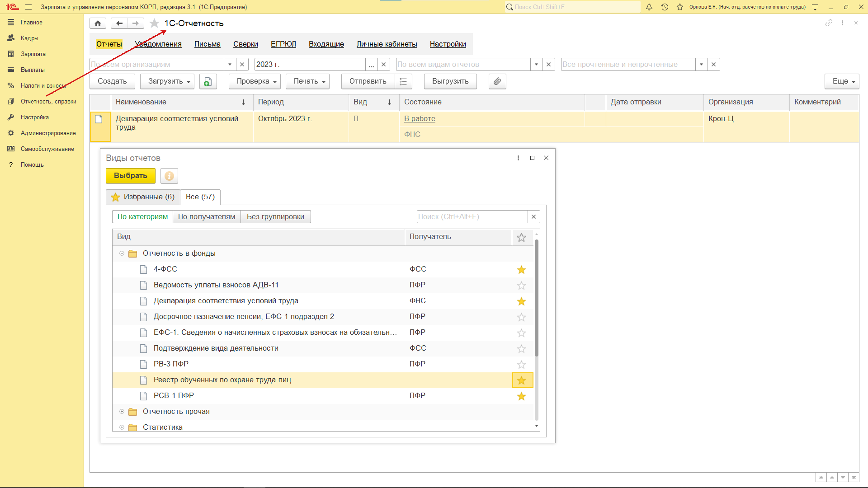
Task: Click the В работе status link
Action: coord(419,119)
